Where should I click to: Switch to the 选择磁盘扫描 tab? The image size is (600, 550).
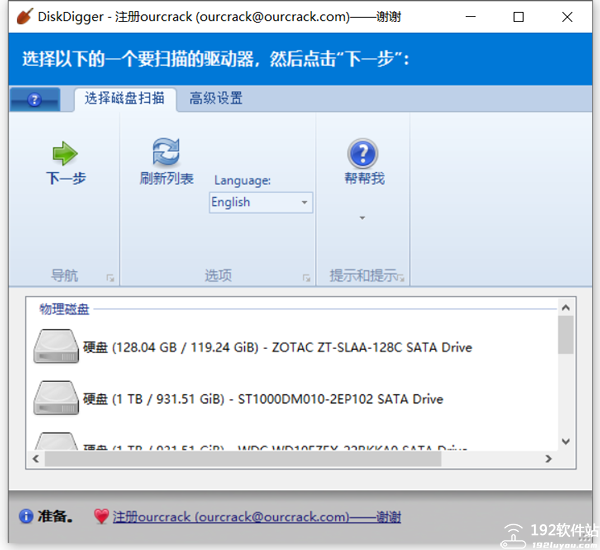coord(125,98)
